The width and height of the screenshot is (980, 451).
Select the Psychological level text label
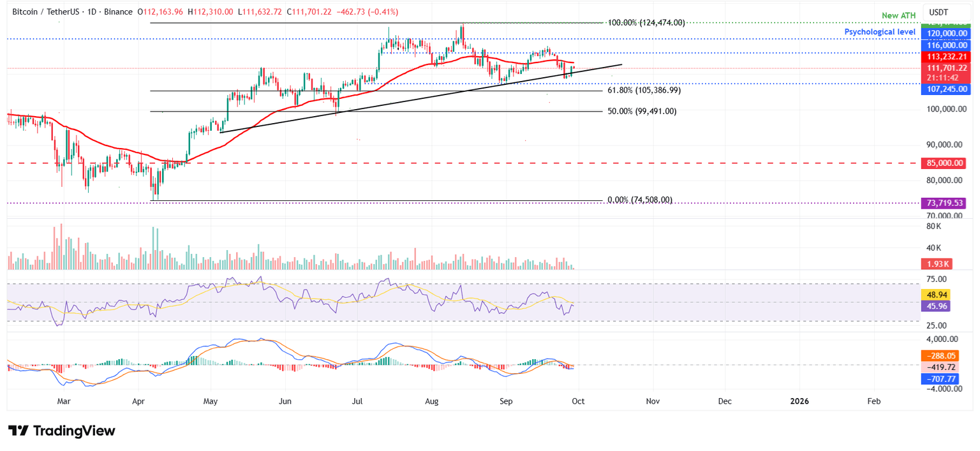tap(880, 31)
